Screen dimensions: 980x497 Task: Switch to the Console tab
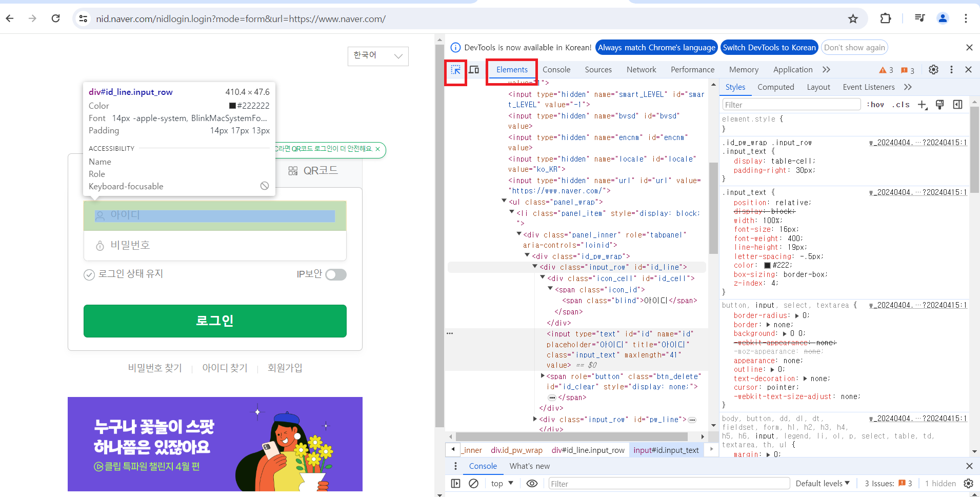[x=556, y=70]
